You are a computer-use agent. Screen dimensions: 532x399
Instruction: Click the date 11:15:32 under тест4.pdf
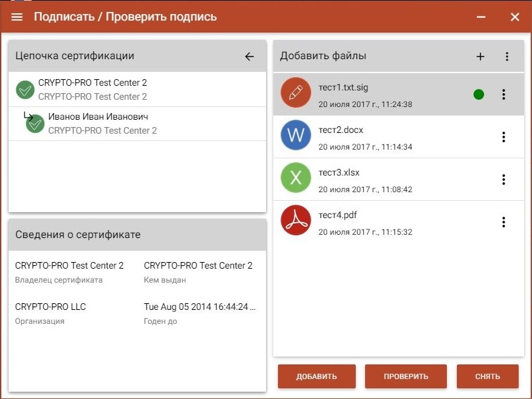[x=365, y=232]
